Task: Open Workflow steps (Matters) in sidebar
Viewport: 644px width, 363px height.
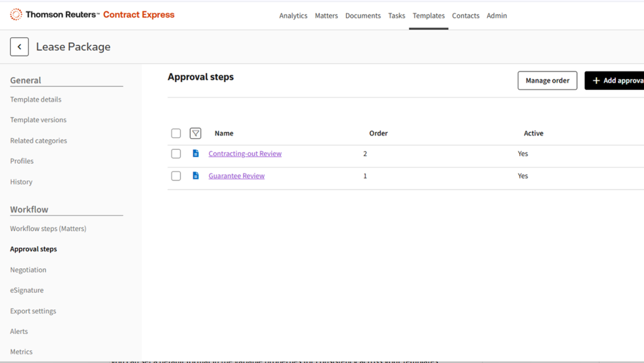Action: pos(48,229)
